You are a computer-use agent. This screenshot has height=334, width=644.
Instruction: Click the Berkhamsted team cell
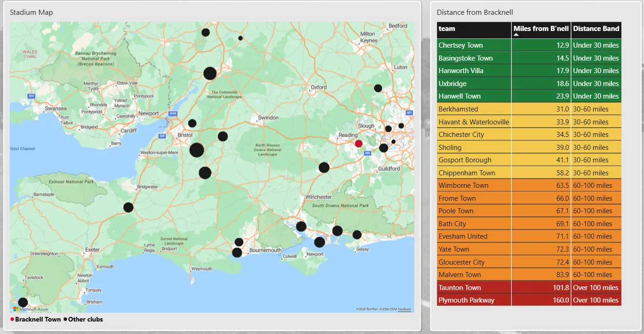click(474, 109)
